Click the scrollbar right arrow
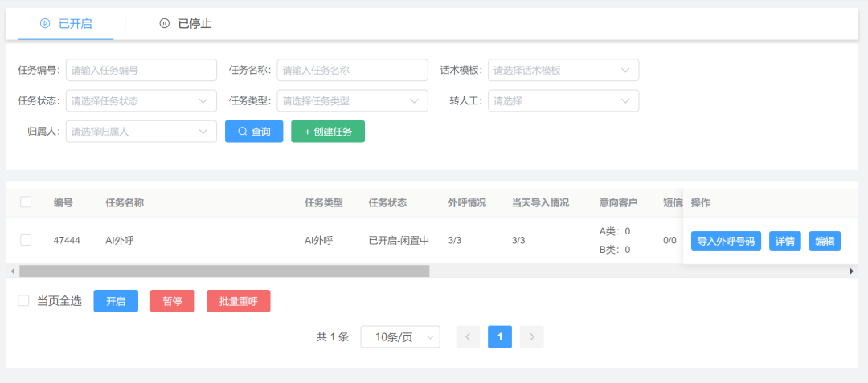This screenshot has width=868, height=383. point(851,271)
